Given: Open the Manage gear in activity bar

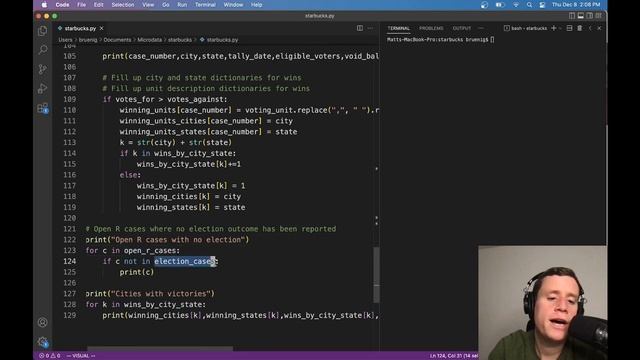Looking at the screenshot, I should (42, 342).
